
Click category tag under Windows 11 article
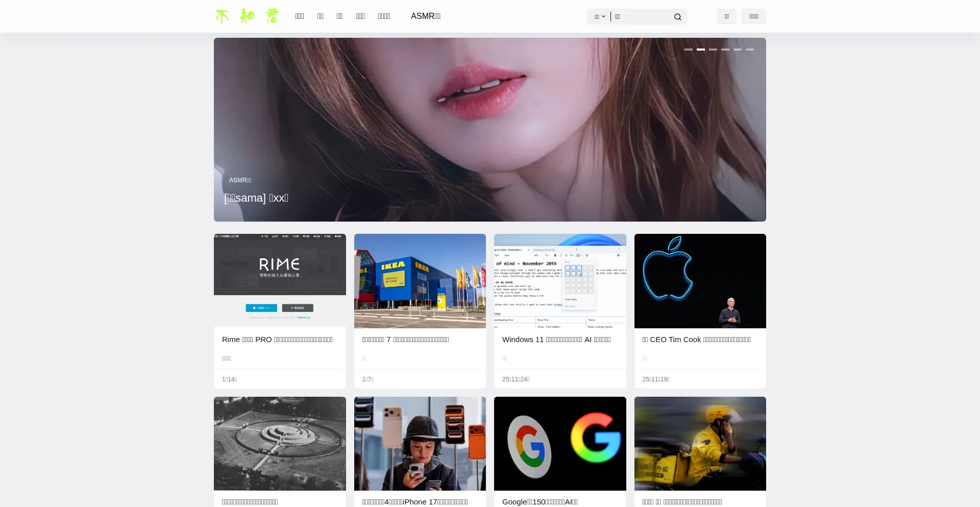pyautogui.click(x=504, y=358)
